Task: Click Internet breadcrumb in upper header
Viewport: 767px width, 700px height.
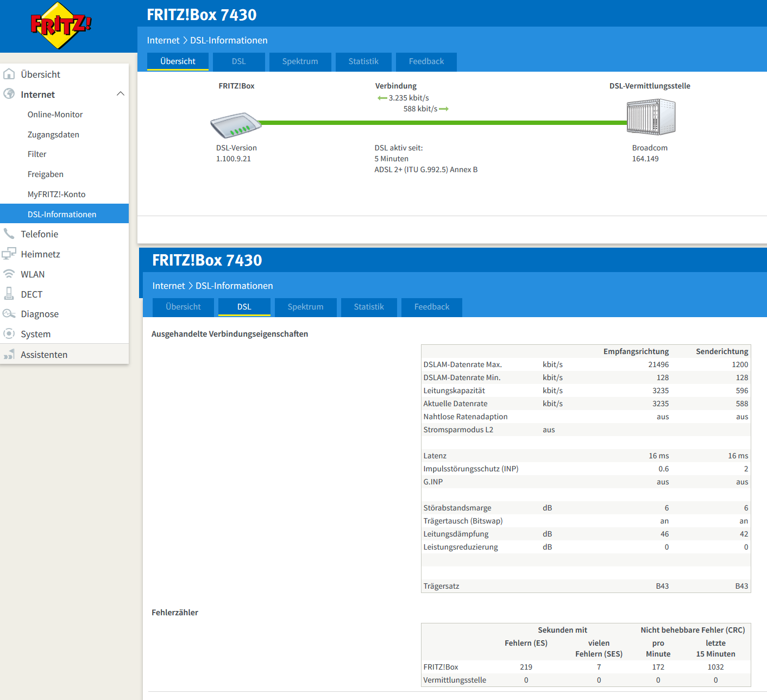Action: pos(163,40)
